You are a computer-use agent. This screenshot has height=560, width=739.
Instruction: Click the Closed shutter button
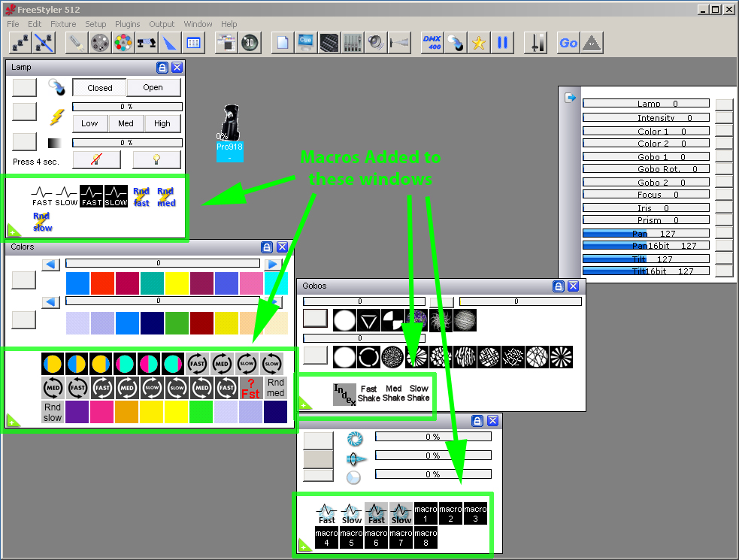(99, 88)
